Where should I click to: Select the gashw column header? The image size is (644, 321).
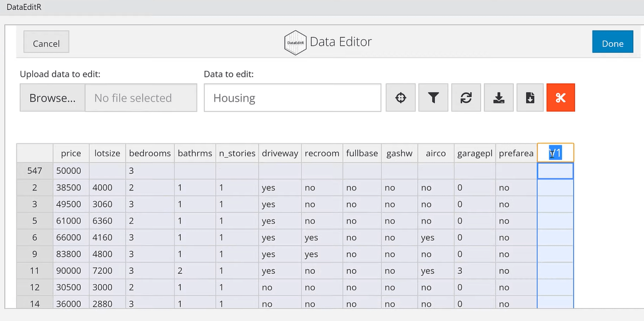399,153
